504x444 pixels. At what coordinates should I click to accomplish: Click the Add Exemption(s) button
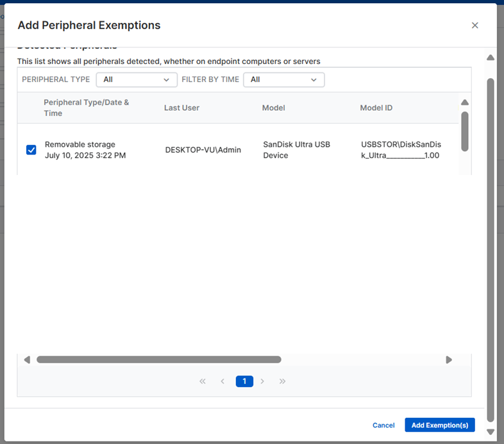439,425
